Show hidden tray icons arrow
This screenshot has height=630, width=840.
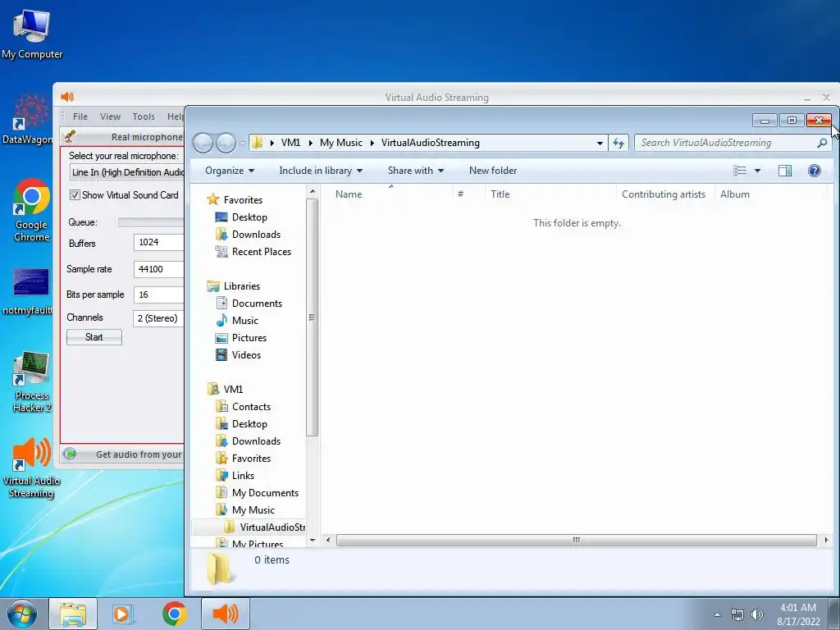pos(717,614)
